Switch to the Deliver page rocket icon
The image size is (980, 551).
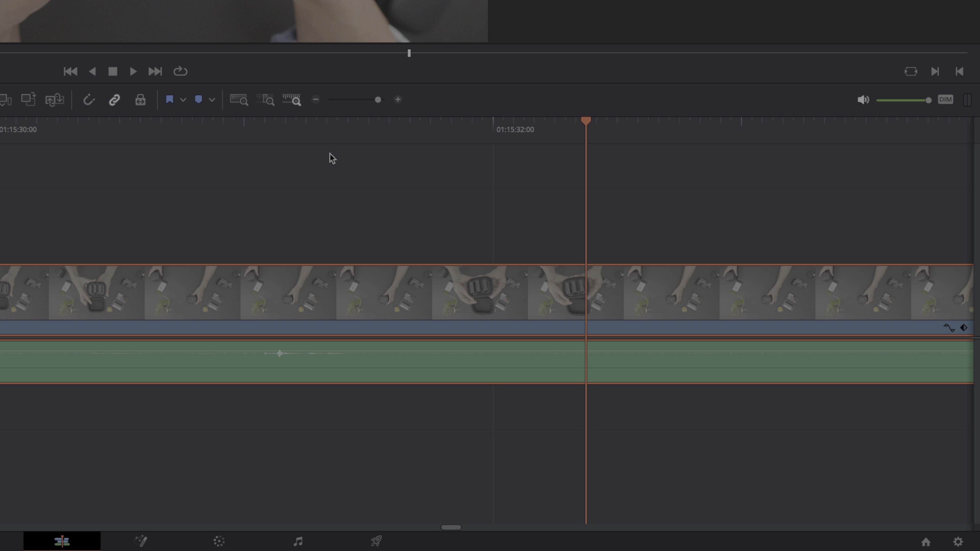[x=376, y=541]
